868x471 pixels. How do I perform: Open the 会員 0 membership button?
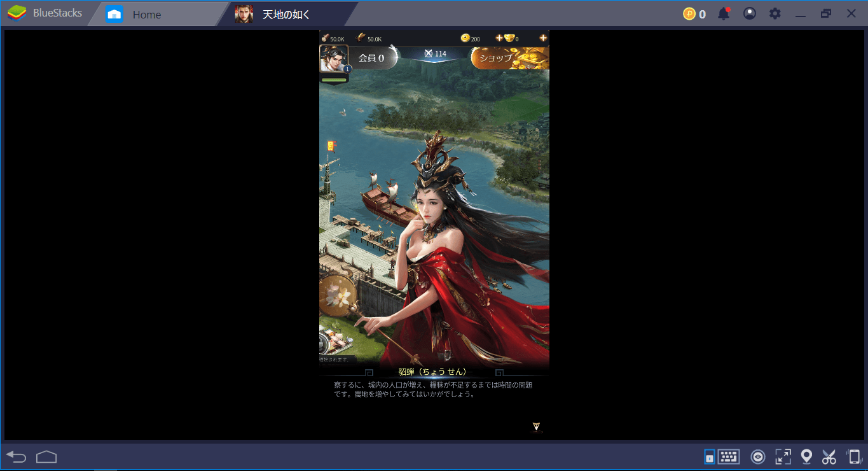pyautogui.click(x=372, y=58)
